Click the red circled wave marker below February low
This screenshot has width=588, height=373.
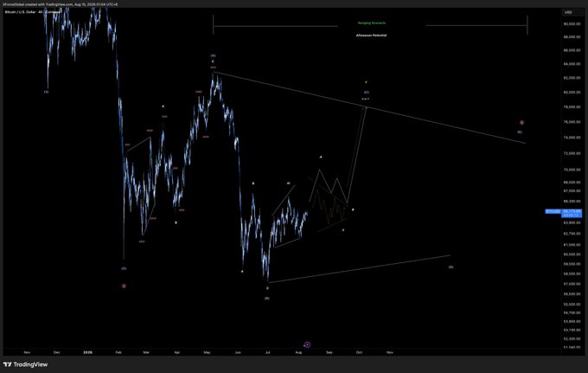click(125, 286)
